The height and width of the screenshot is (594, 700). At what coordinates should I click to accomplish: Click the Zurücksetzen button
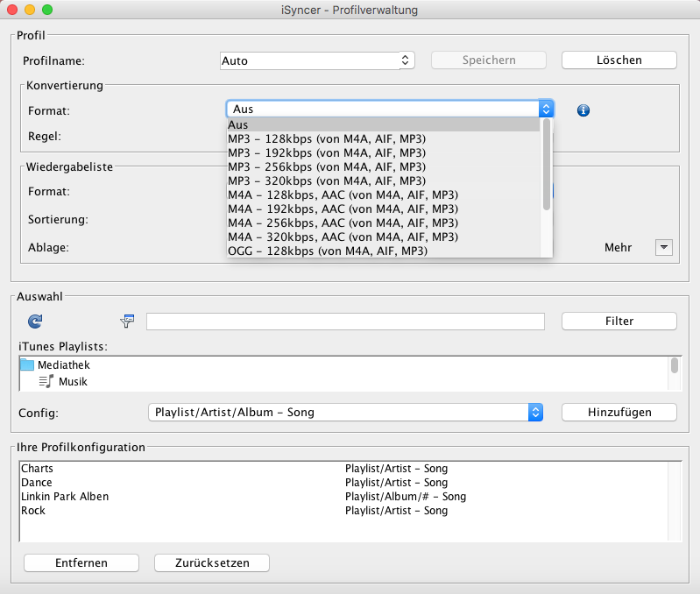point(212,562)
